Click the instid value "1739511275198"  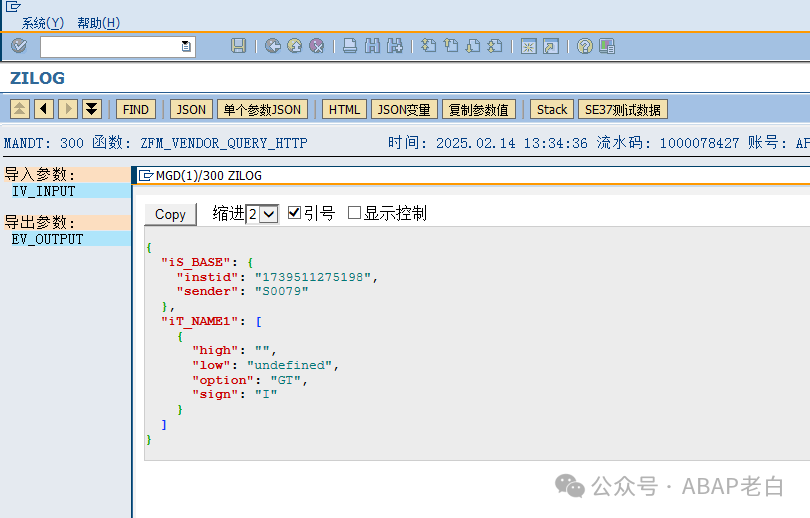point(313,277)
